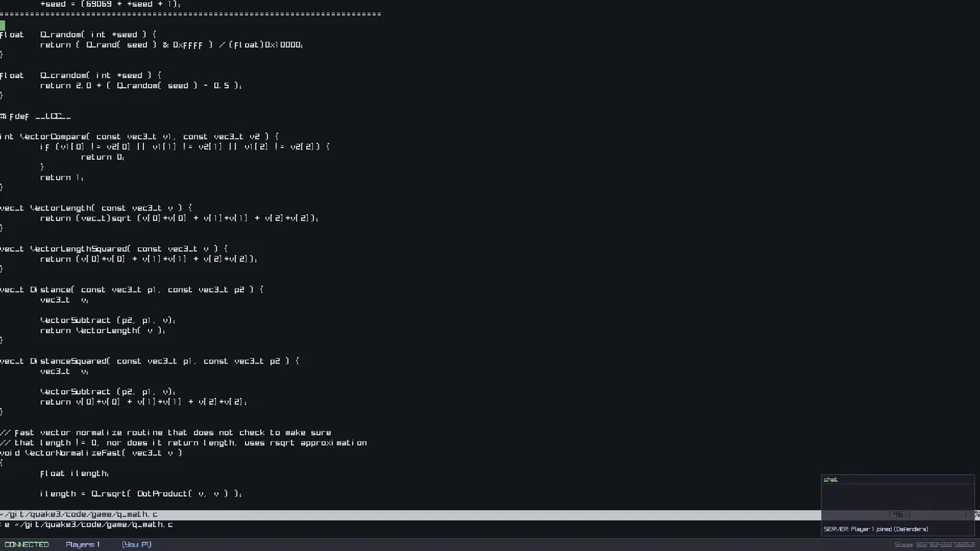Click the 'return 0;' statement
Image resolution: width=980 pixels, height=551 pixels.
click(103, 157)
